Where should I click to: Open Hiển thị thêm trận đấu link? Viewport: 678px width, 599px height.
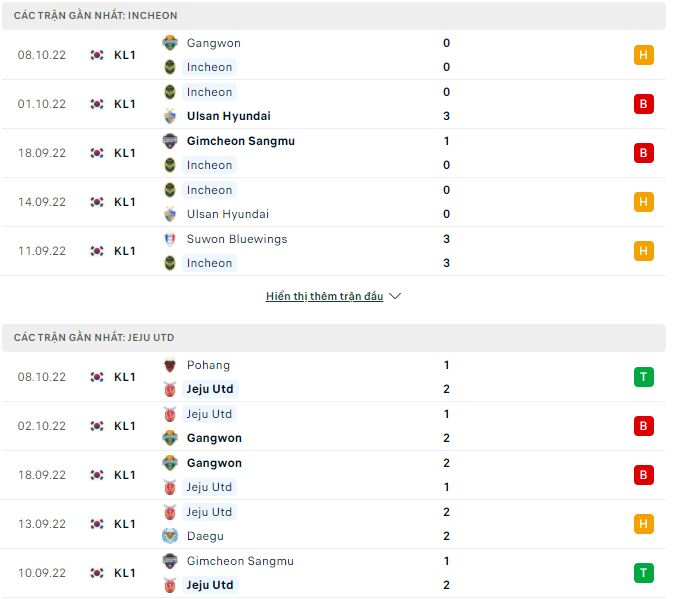pyautogui.click(x=324, y=296)
